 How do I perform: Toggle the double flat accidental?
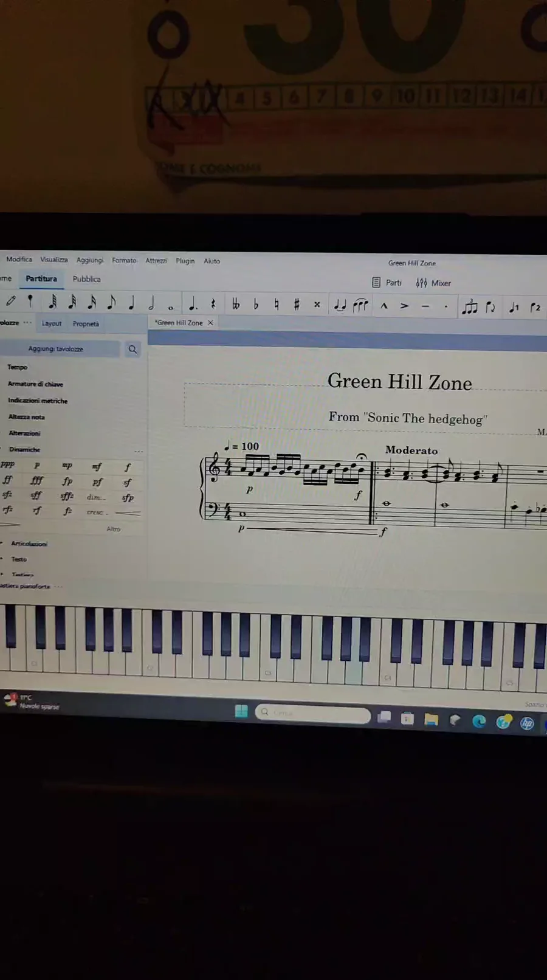(236, 304)
